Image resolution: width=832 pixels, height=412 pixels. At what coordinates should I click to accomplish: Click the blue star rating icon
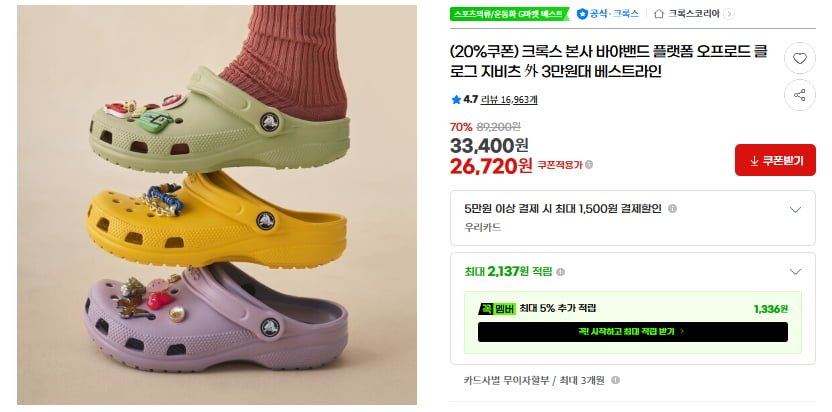point(456,99)
